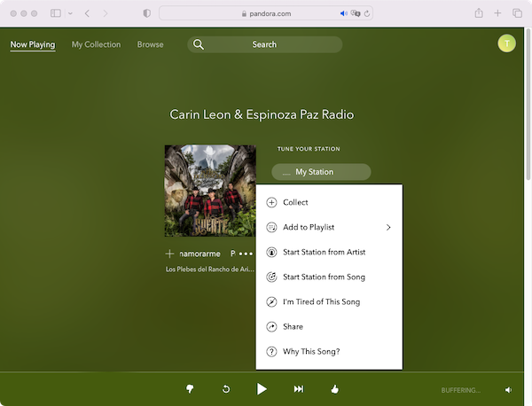Click the Share arrow icon
This screenshot has width=532, height=406.
point(271,326)
